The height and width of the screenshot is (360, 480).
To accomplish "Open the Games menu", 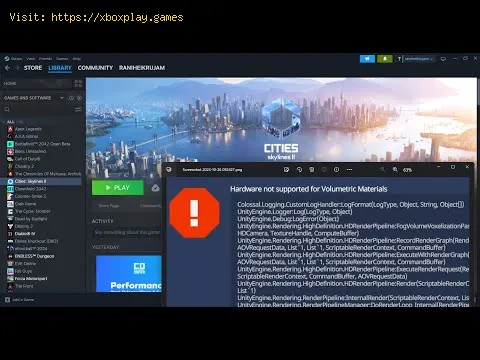I will click(62, 59).
